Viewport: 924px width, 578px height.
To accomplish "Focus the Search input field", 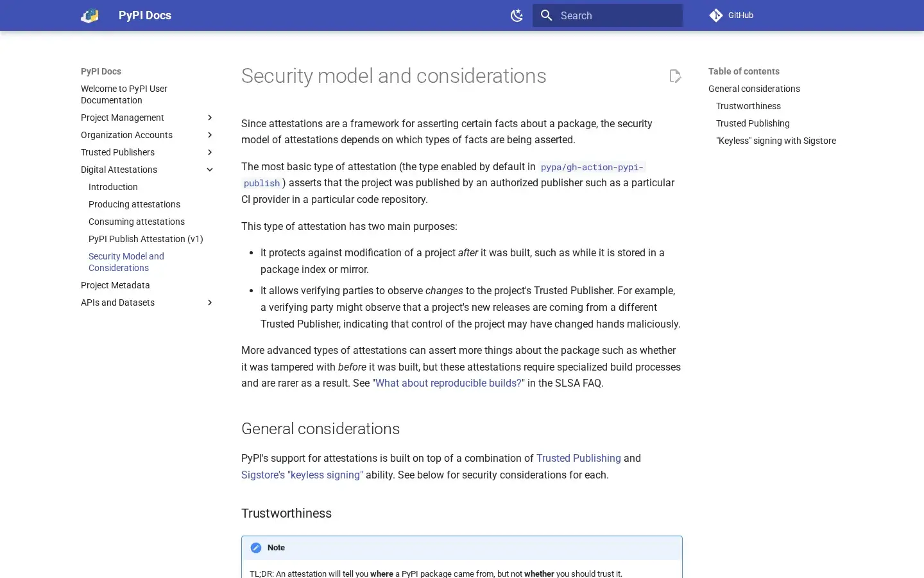I will tap(608, 15).
